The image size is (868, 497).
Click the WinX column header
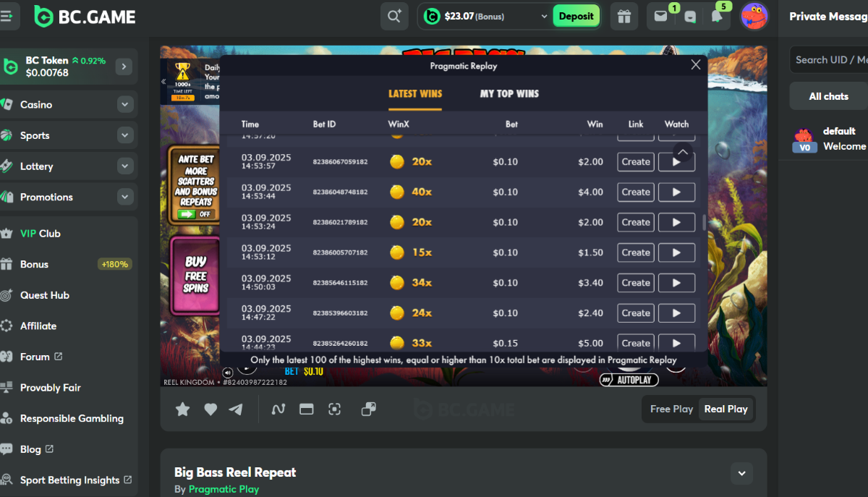tap(399, 124)
